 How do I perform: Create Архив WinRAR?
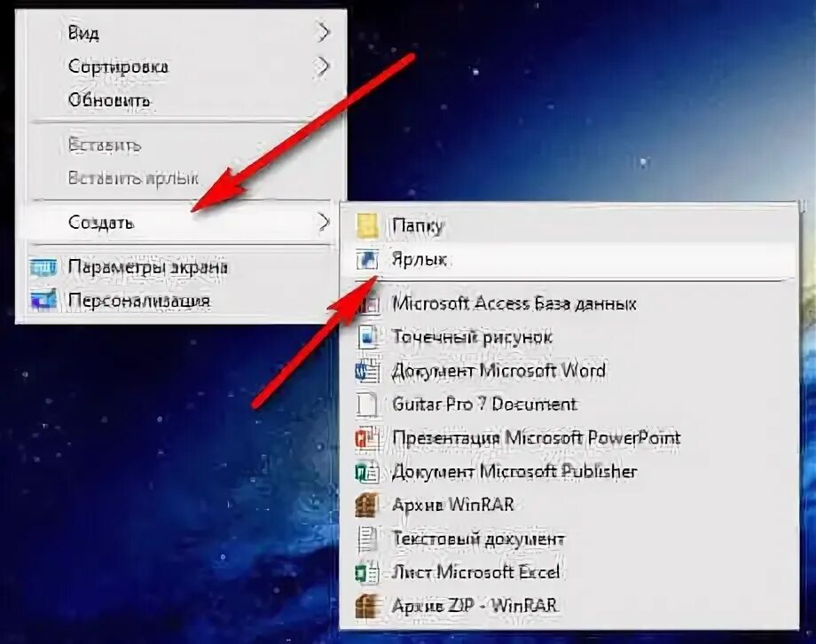[569, 505]
